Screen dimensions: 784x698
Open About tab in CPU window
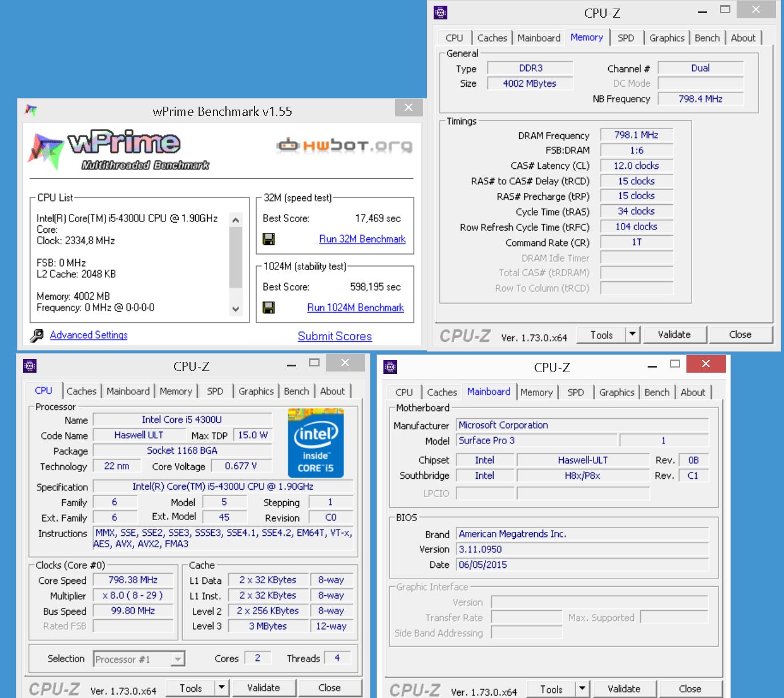coord(332,391)
